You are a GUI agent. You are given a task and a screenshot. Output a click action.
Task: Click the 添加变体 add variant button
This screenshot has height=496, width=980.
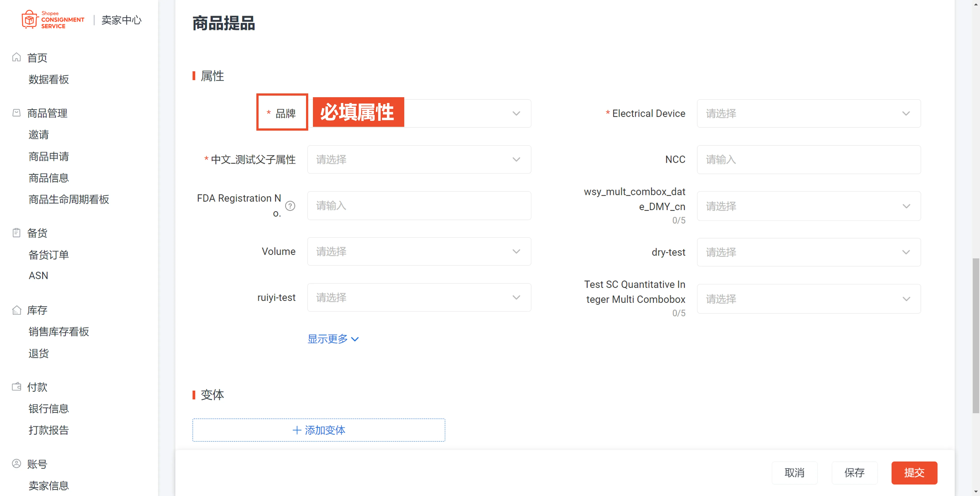319,430
